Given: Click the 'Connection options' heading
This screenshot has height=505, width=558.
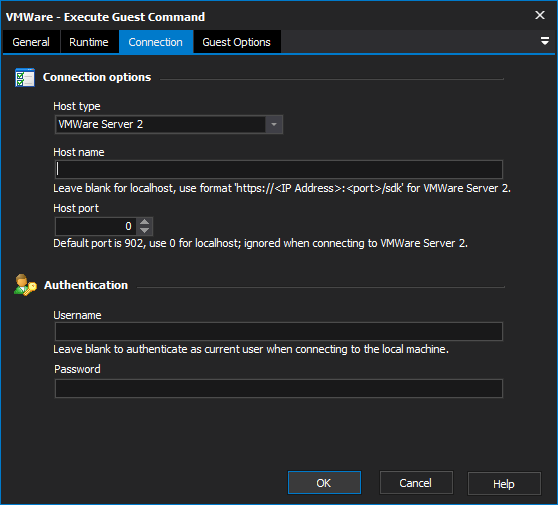Looking at the screenshot, I should (x=97, y=77).
